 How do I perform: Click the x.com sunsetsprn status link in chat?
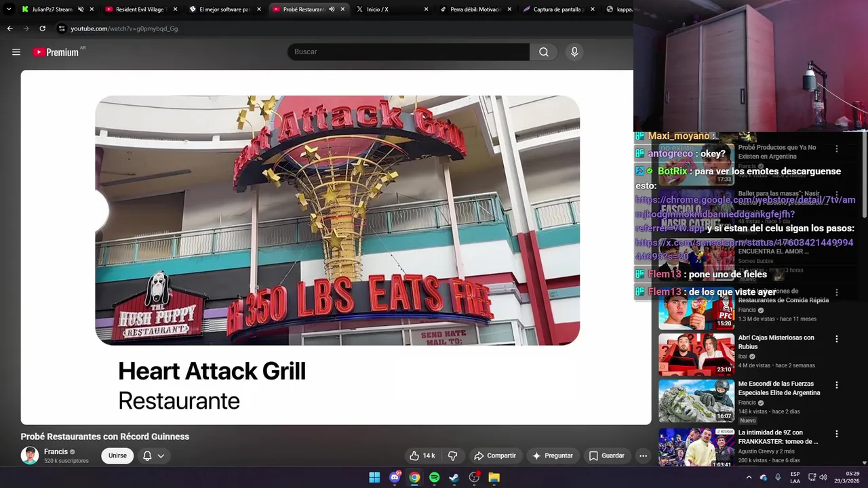pyautogui.click(x=744, y=249)
